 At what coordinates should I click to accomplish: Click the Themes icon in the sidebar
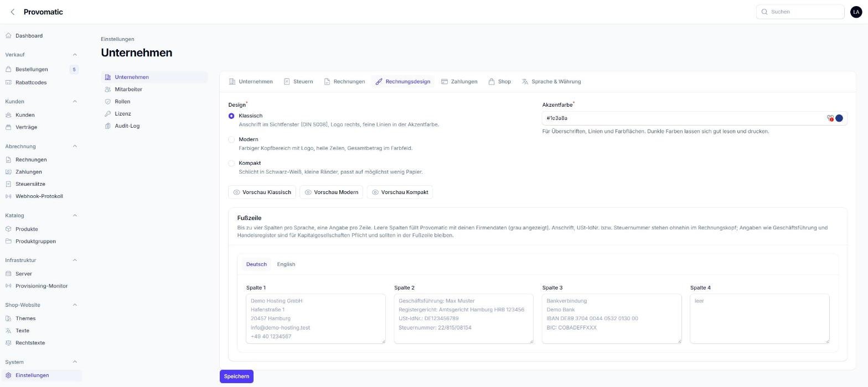(x=8, y=318)
